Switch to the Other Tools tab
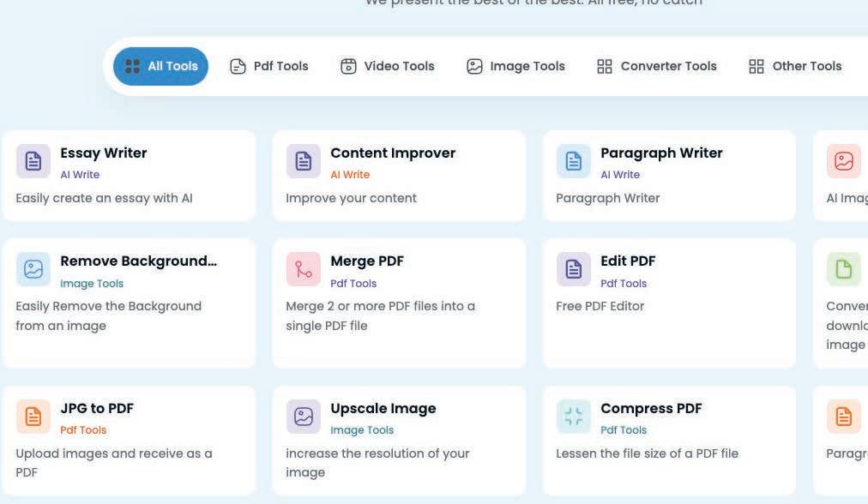 click(x=795, y=66)
